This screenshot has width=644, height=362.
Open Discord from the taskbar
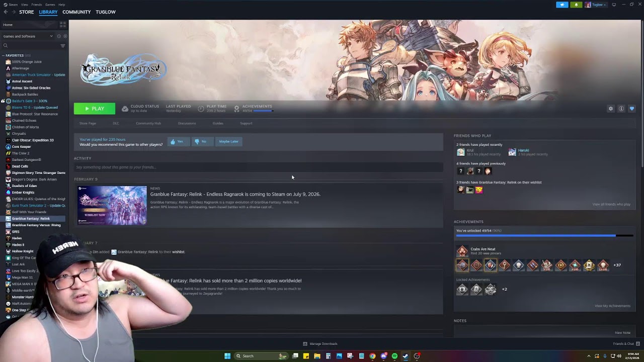[x=383, y=356]
